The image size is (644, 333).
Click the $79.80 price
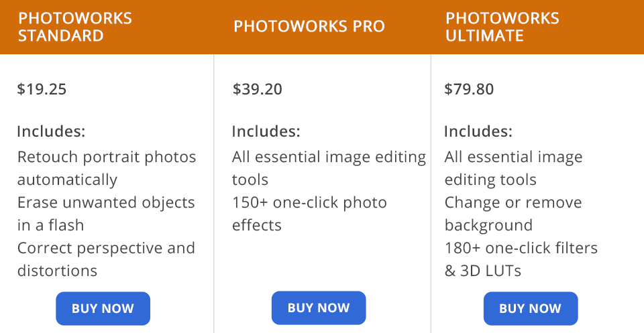[469, 89]
